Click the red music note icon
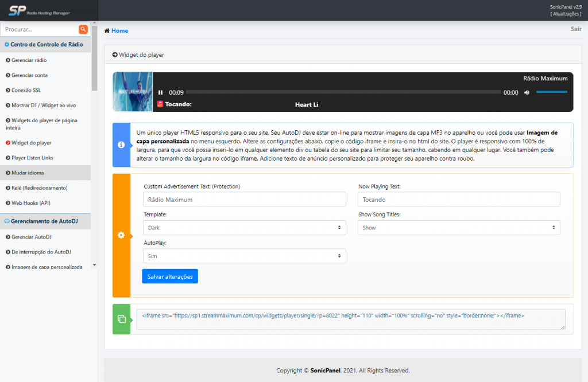 coord(160,104)
